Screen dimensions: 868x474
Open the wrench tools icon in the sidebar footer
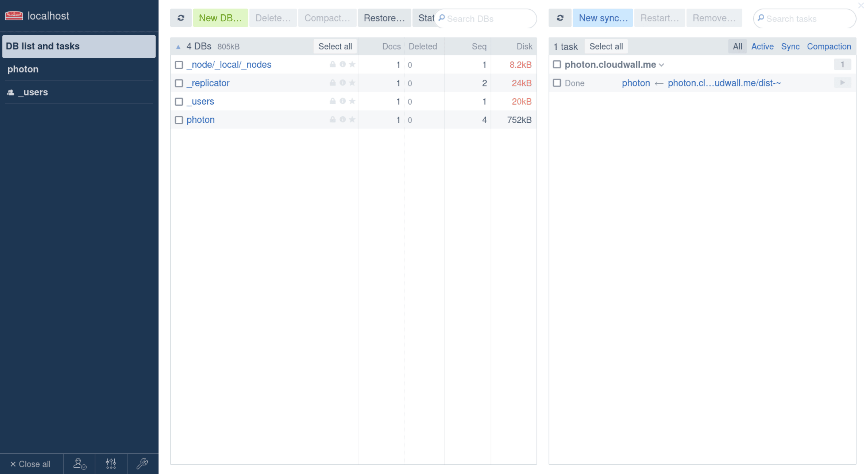pos(142,464)
